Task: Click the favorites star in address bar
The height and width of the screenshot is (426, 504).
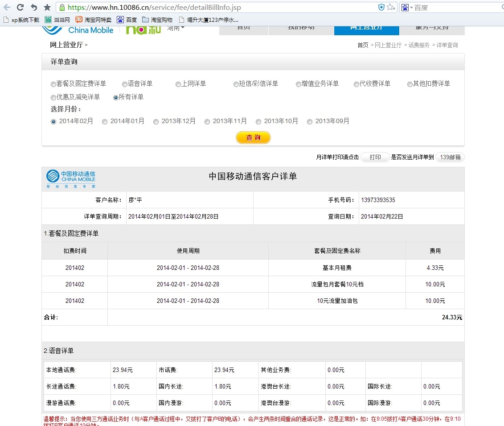Action: [x=390, y=7]
